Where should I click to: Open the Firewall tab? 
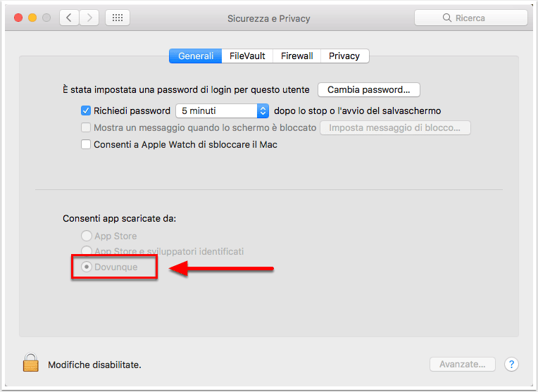pos(296,56)
